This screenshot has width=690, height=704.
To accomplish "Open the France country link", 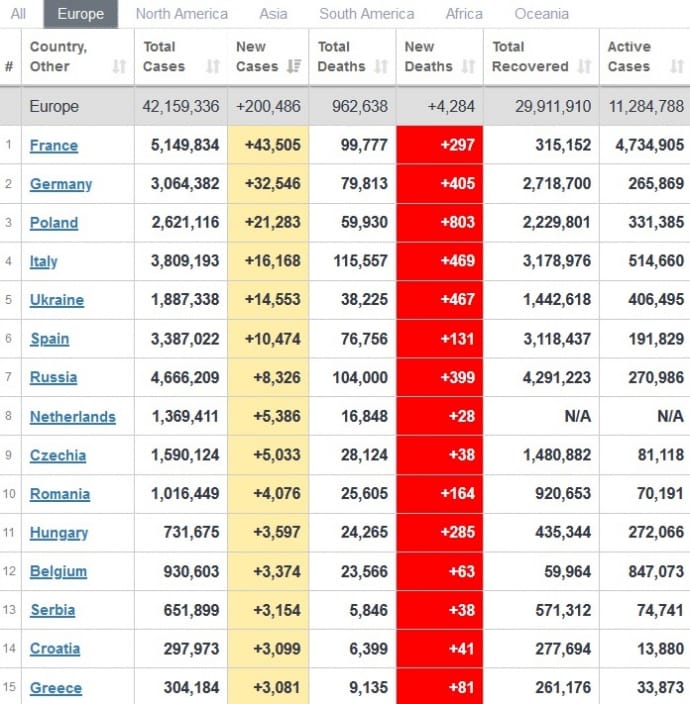I will [54, 145].
